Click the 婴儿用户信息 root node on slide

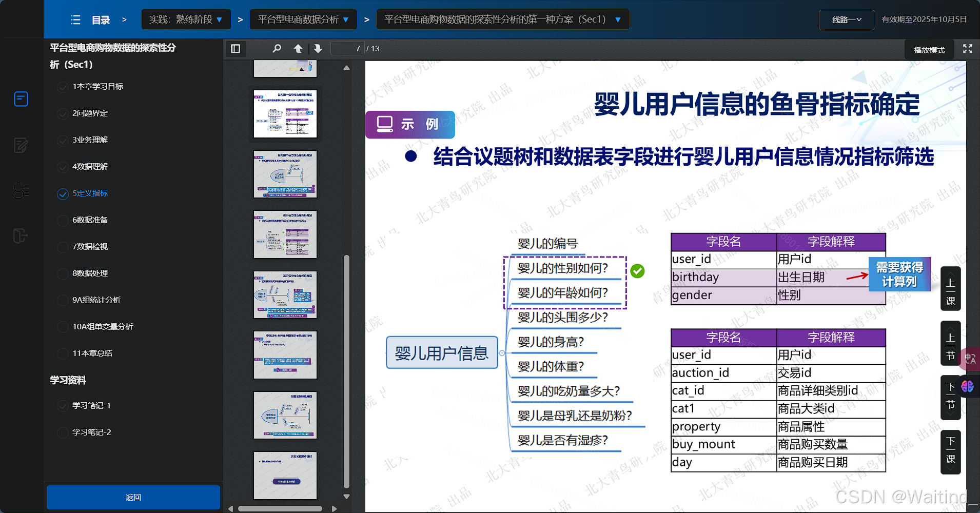(x=442, y=352)
